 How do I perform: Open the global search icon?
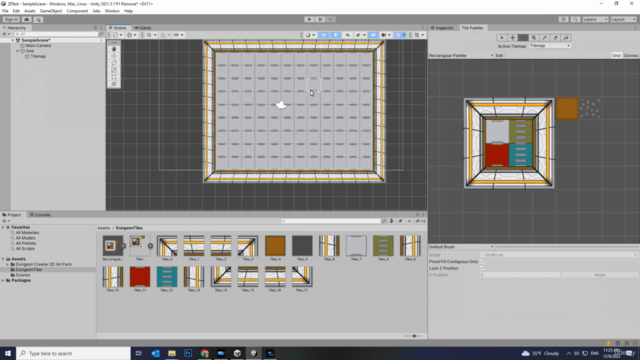coord(575,19)
